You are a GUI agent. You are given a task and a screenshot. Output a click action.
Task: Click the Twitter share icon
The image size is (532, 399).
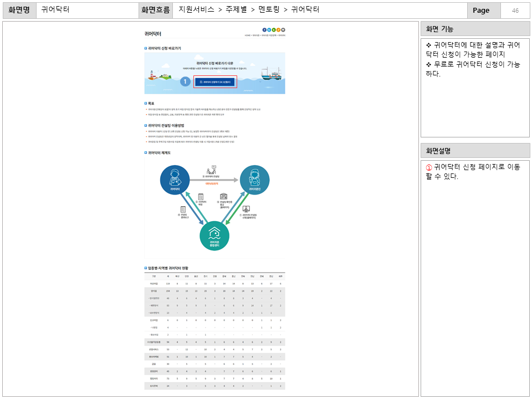(269, 29)
